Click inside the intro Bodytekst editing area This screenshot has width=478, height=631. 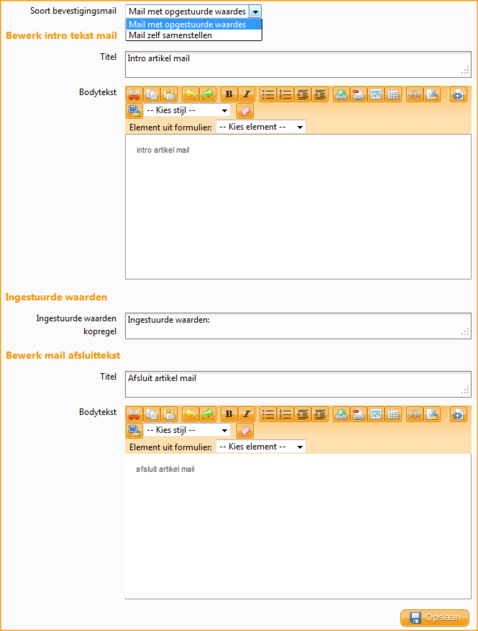tap(298, 207)
